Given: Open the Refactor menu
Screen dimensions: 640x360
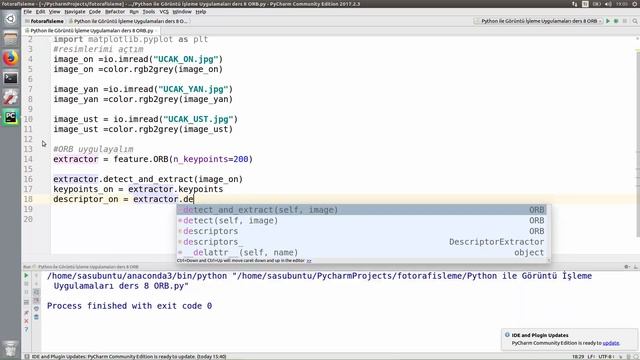Looking at the screenshot, I should [115, 12].
